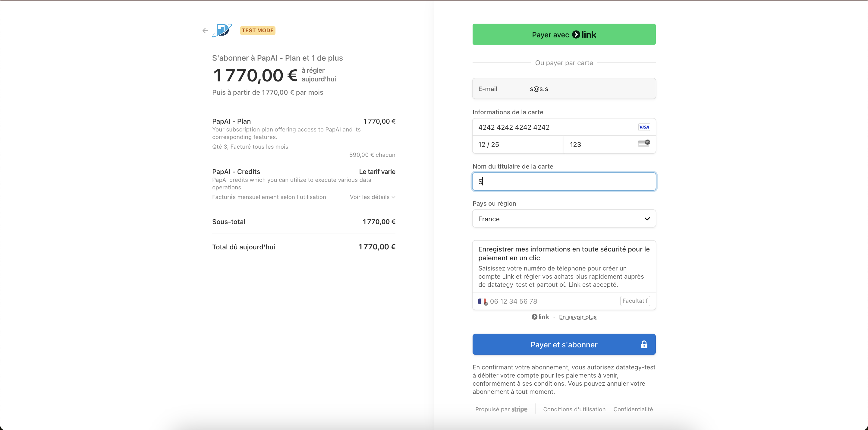This screenshot has width=868, height=430.
Task: Open the En savoir plus link
Action: [x=577, y=317]
